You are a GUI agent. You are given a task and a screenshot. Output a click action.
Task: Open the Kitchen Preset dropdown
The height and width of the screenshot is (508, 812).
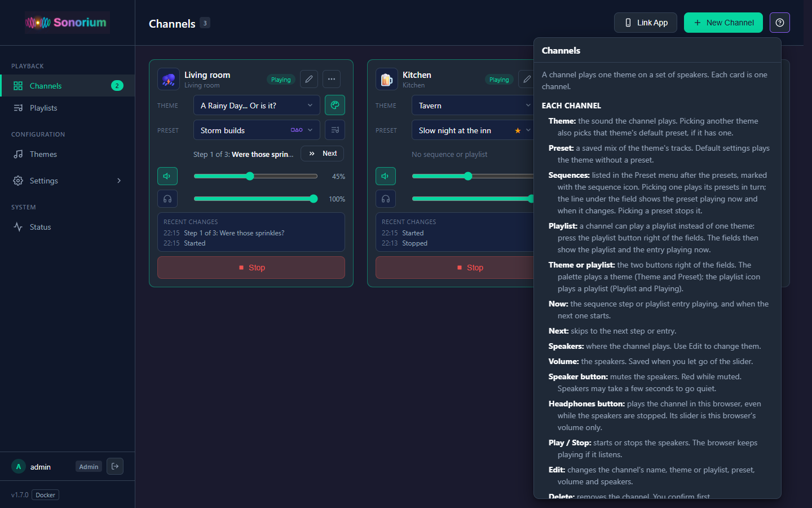473,130
